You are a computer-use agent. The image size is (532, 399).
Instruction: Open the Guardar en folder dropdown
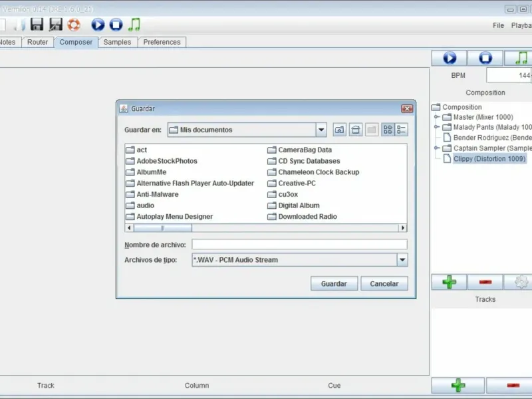tap(321, 130)
